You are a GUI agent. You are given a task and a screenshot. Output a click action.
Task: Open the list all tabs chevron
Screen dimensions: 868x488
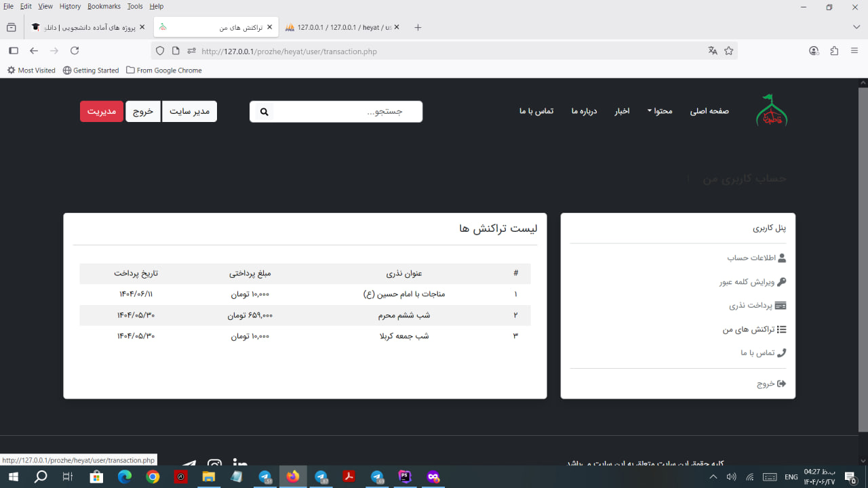click(x=856, y=27)
